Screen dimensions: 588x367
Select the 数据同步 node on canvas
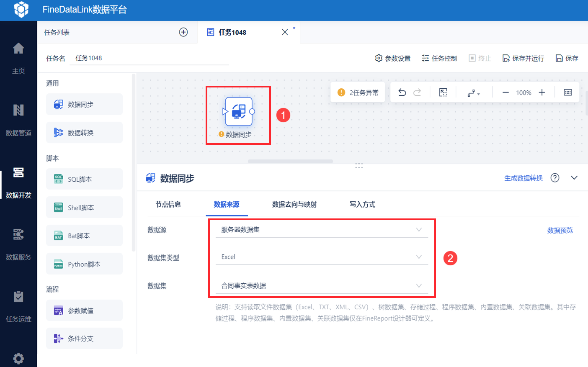239,111
